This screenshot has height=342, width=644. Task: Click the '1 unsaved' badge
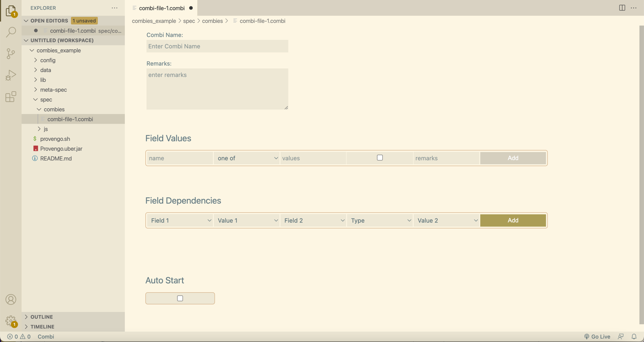(85, 21)
